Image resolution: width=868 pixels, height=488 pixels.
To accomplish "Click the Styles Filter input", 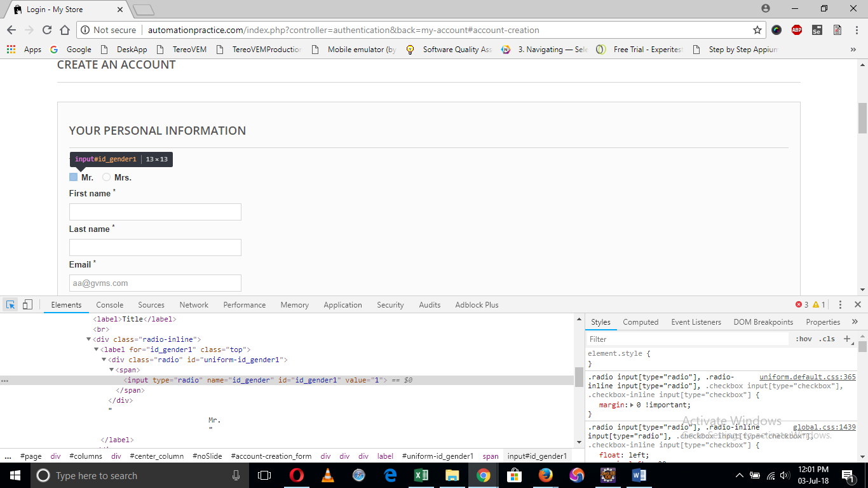I will click(688, 339).
